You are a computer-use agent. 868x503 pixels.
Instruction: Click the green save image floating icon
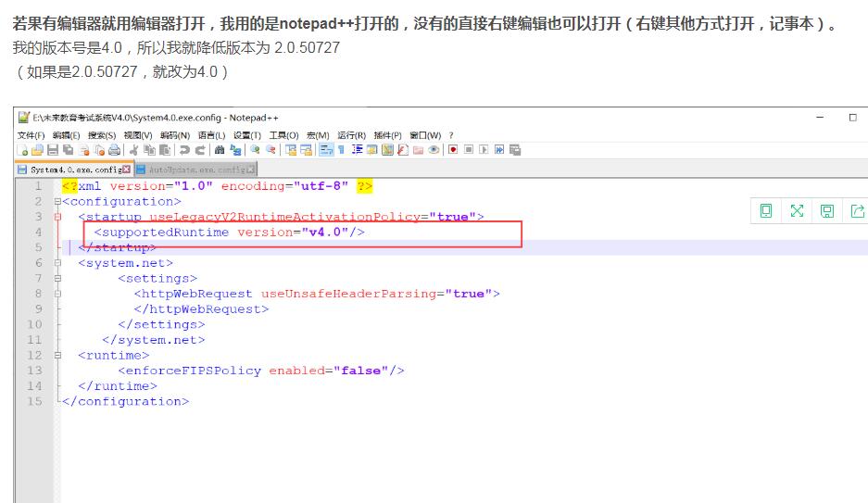click(827, 211)
